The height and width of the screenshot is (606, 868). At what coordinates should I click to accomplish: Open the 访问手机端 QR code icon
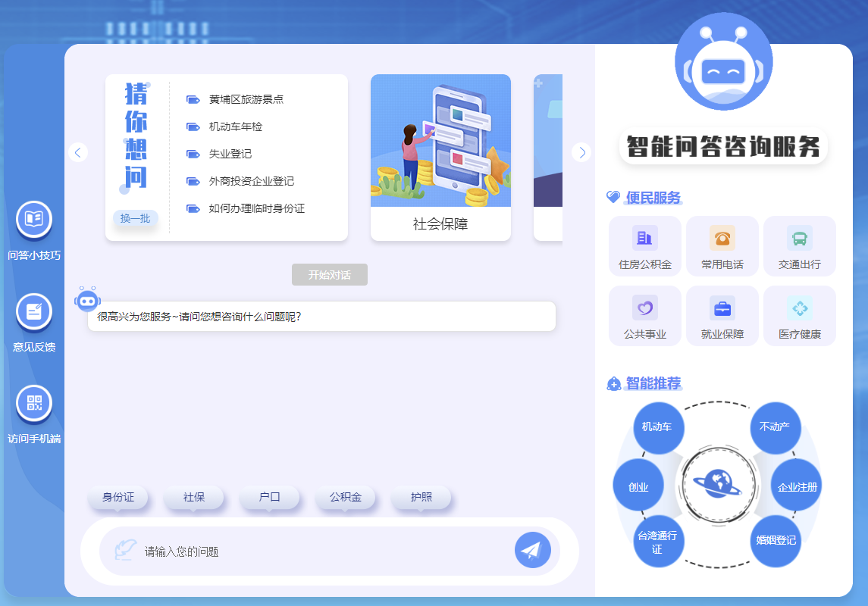[x=34, y=404]
